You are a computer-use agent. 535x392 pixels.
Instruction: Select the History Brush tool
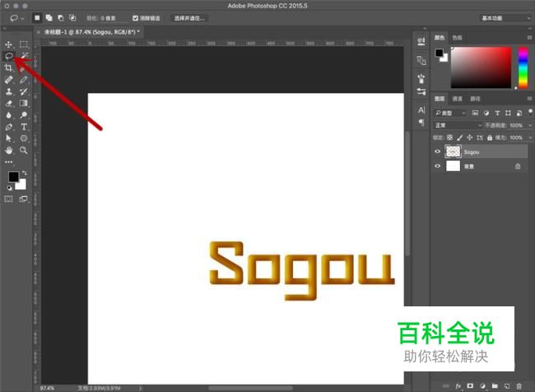point(24,91)
